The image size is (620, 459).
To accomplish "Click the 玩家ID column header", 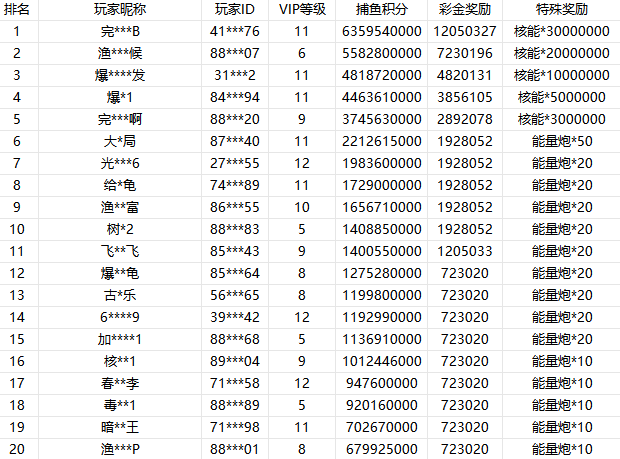I will pyautogui.click(x=234, y=9).
